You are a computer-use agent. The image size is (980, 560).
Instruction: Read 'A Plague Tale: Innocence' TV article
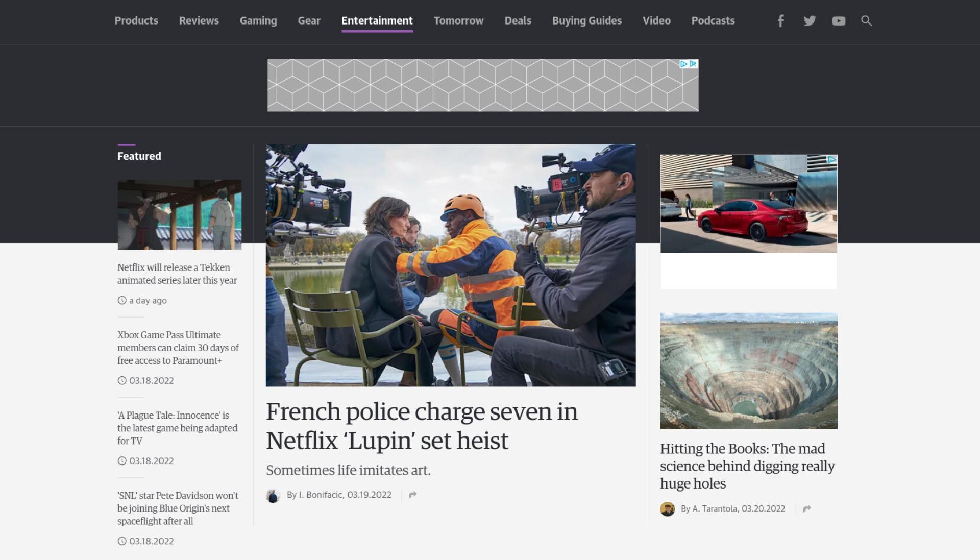[177, 428]
